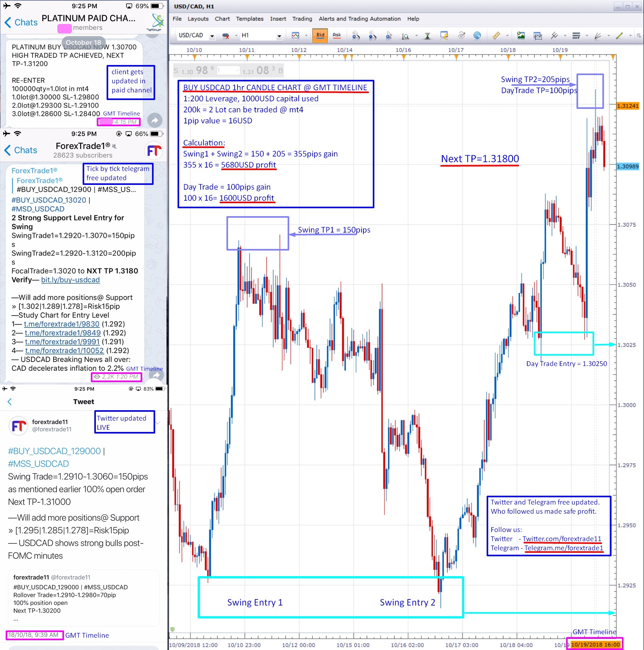Open Alerts and Trading Automation menu
The width and height of the screenshot is (644, 650).
coord(360,19)
